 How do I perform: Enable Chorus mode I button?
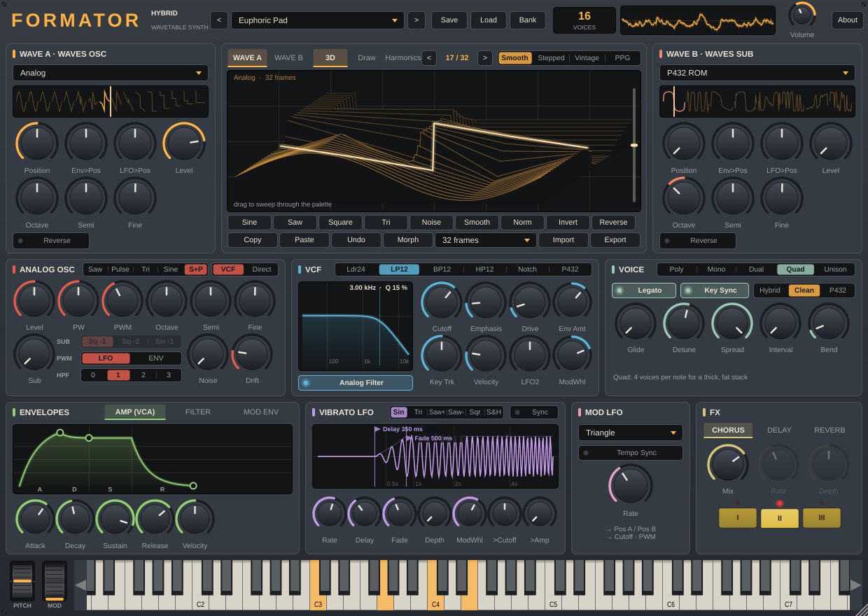tap(738, 518)
